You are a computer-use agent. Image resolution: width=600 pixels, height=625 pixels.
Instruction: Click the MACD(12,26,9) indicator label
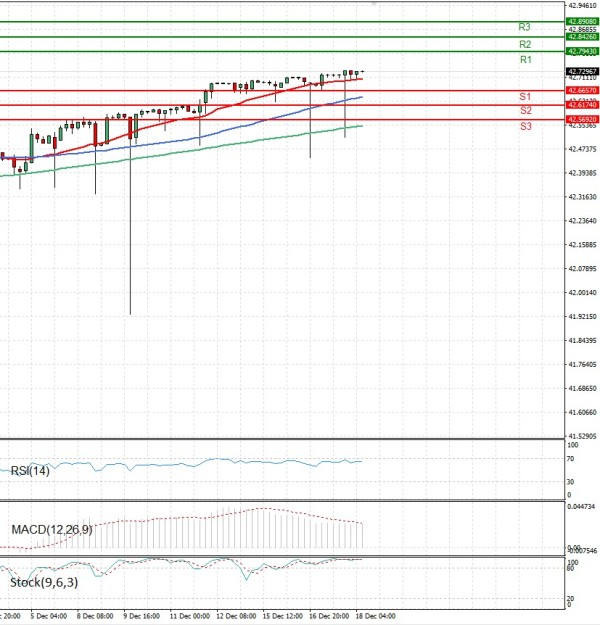[x=52, y=528]
